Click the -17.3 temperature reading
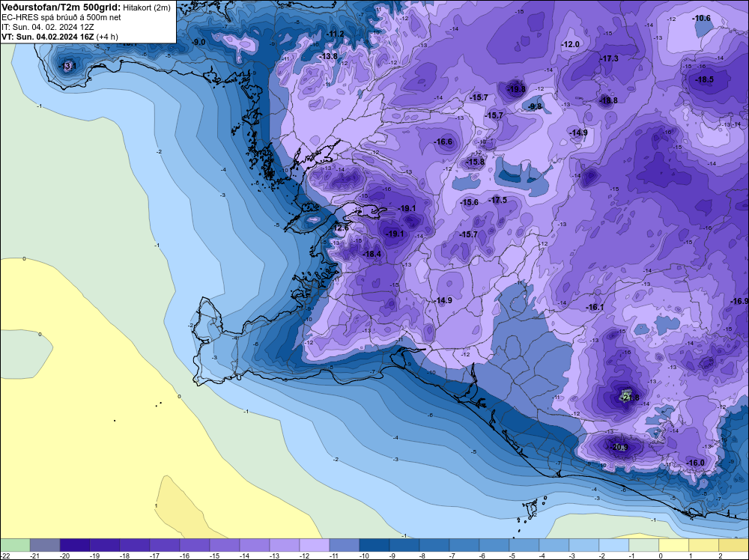 point(609,58)
